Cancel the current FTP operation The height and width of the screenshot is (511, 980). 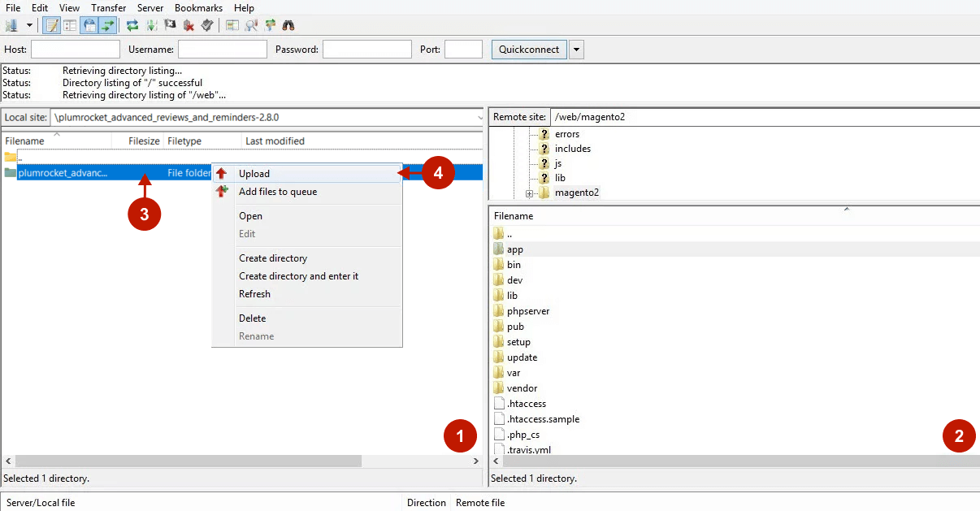click(x=170, y=25)
